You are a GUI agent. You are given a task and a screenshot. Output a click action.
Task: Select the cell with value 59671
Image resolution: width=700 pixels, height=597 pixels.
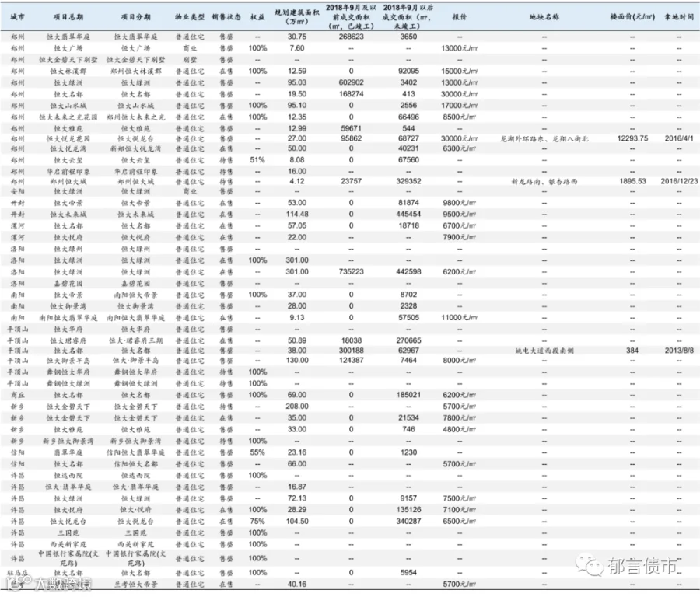(x=352, y=128)
